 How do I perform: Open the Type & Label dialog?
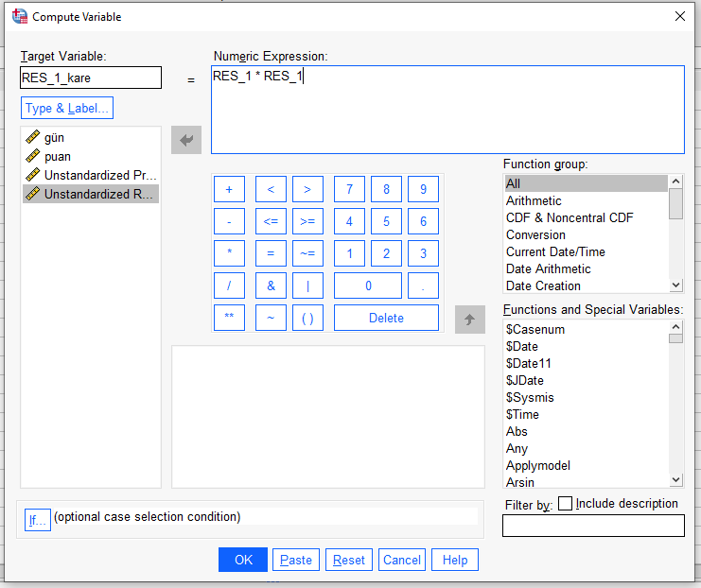67,108
